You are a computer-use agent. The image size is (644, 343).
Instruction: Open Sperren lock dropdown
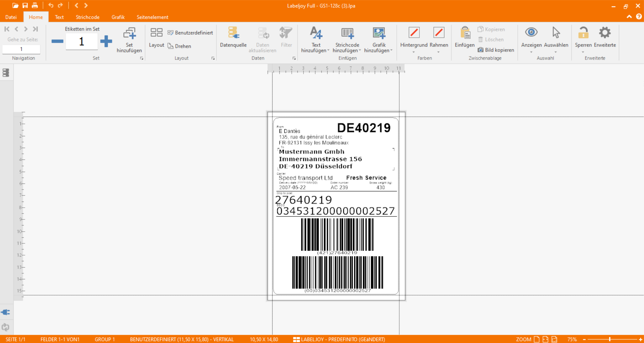[x=583, y=40]
